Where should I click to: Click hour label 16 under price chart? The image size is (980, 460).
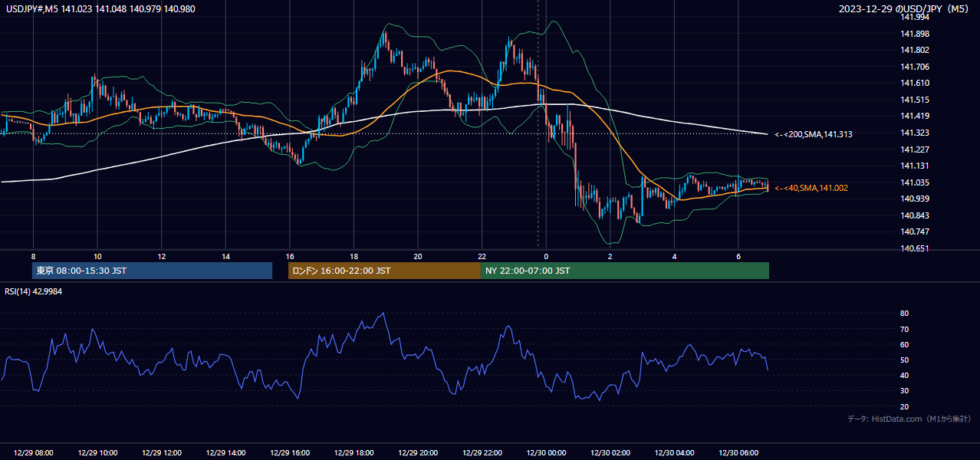tap(290, 256)
